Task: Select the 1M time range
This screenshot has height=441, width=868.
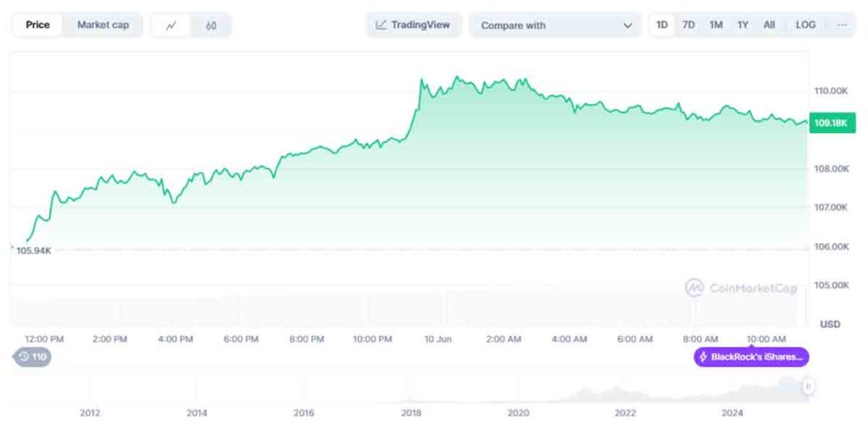Action: coord(716,25)
